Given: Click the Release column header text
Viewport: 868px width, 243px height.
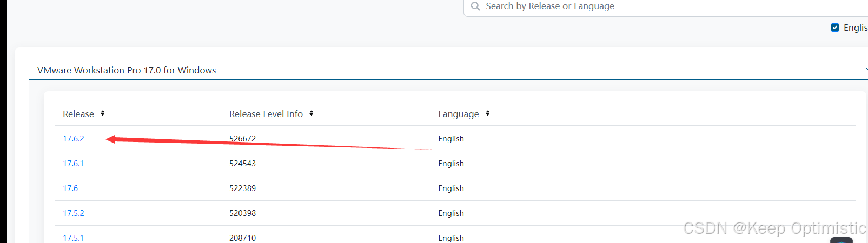Looking at the screenshot, I should pos(78,114).
